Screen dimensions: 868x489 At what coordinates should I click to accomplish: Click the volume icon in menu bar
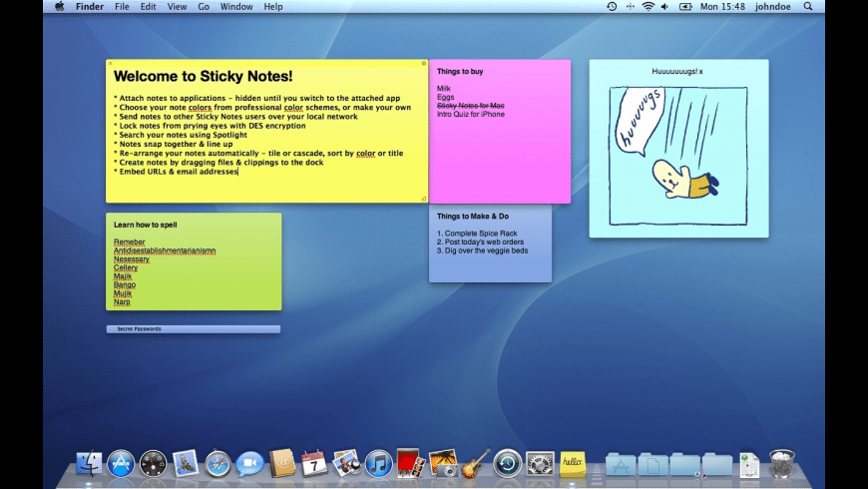pyautogui.click(x=666, y=6)
